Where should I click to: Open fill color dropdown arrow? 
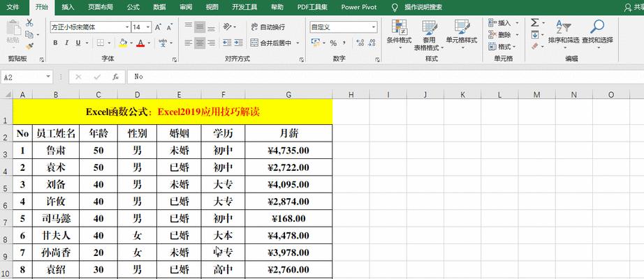[x=131, y=43]
